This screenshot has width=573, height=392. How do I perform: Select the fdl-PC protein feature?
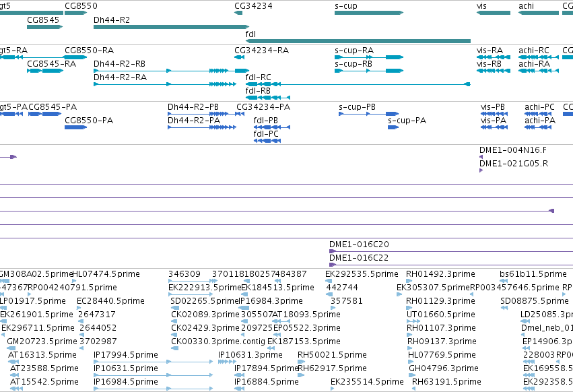[267, 141]
